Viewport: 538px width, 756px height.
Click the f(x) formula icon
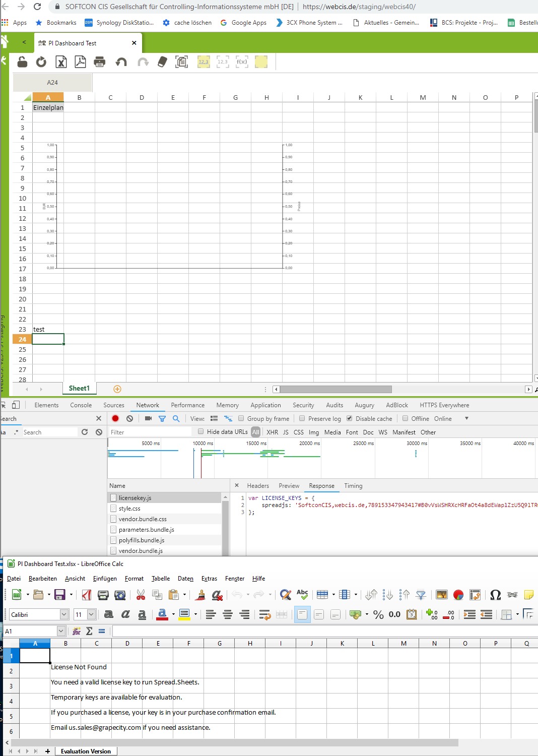tap(242, 62)
